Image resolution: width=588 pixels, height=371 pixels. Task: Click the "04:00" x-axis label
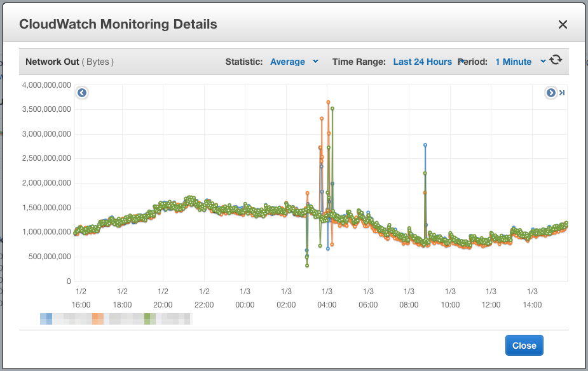(x=327, y=305)
